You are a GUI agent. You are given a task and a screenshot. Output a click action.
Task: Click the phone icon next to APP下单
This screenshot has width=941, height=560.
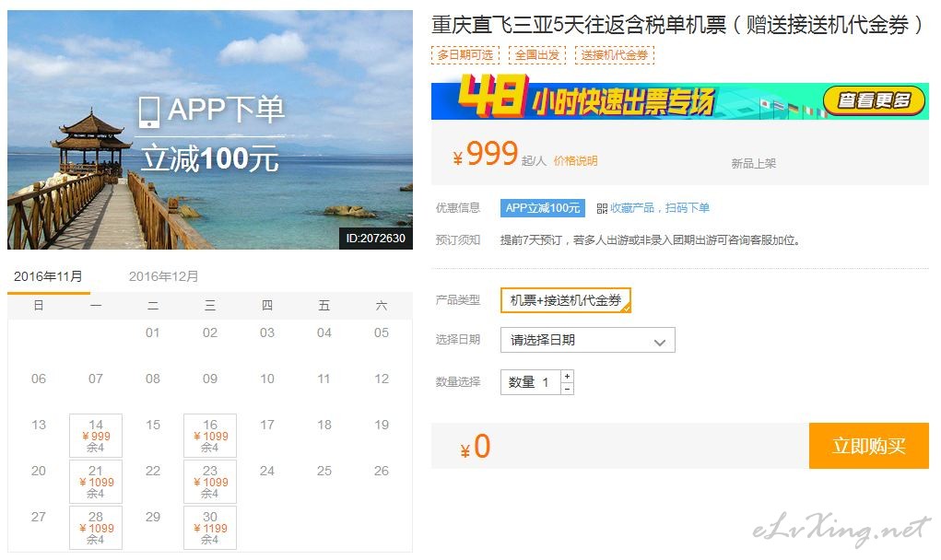coord(148,112)
